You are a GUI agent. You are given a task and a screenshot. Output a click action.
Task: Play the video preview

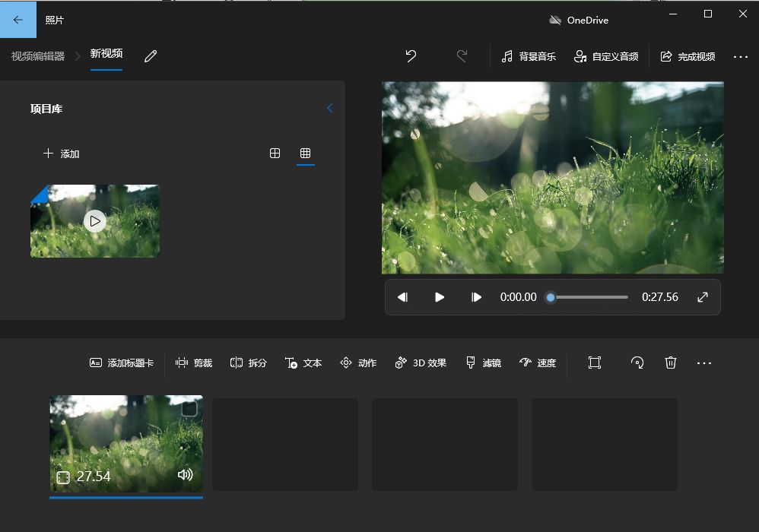pyautogui.click(x=439, y=297)
